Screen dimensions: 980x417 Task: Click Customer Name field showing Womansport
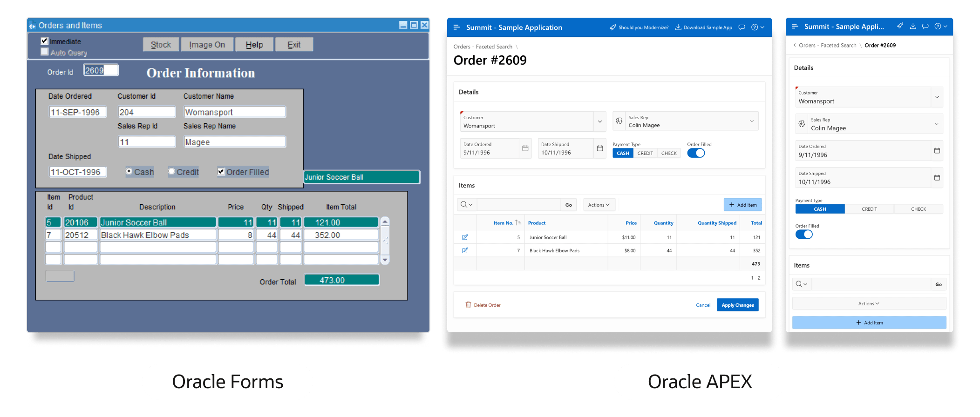(x=235, y=112)
